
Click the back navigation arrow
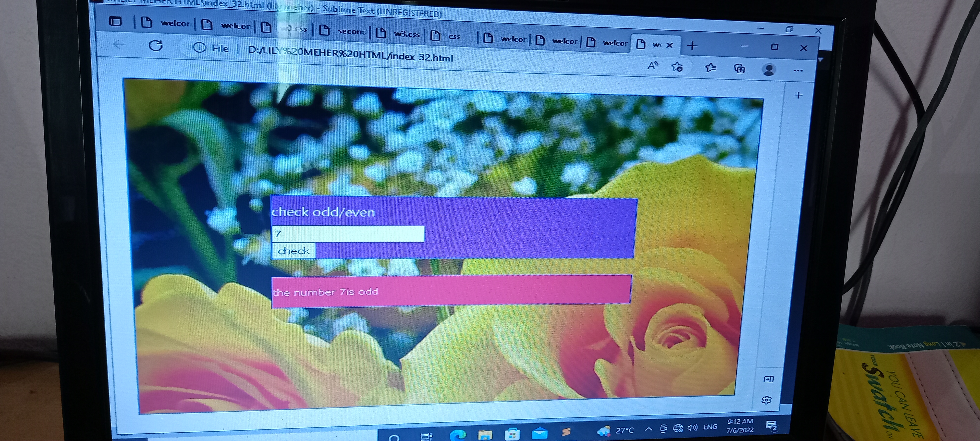(x=120, y=45)
